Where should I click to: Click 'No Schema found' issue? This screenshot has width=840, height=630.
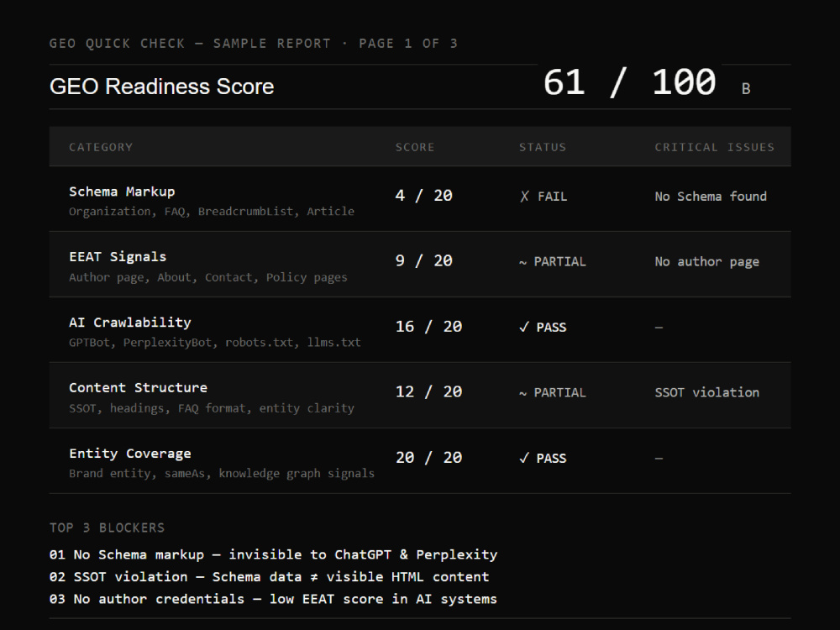point(711,197)
